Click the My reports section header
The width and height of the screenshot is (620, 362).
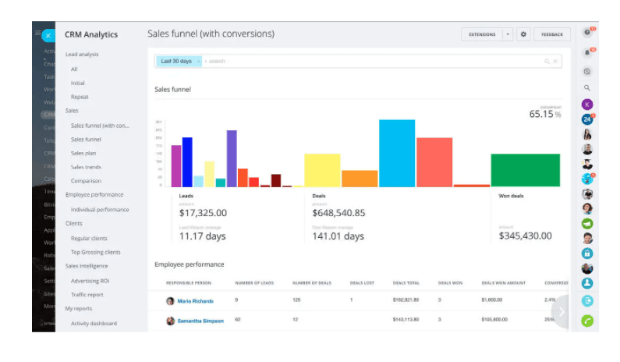[x=78, y=309]
